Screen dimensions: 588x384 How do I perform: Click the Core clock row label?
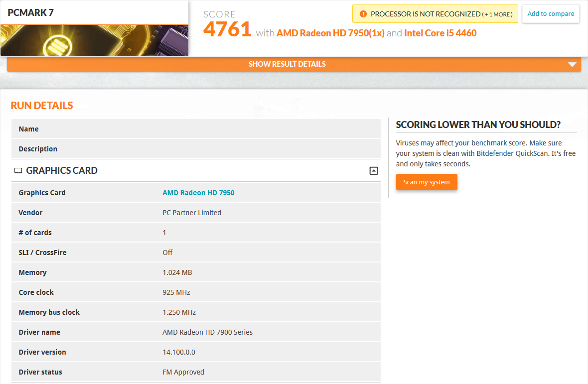36,292
